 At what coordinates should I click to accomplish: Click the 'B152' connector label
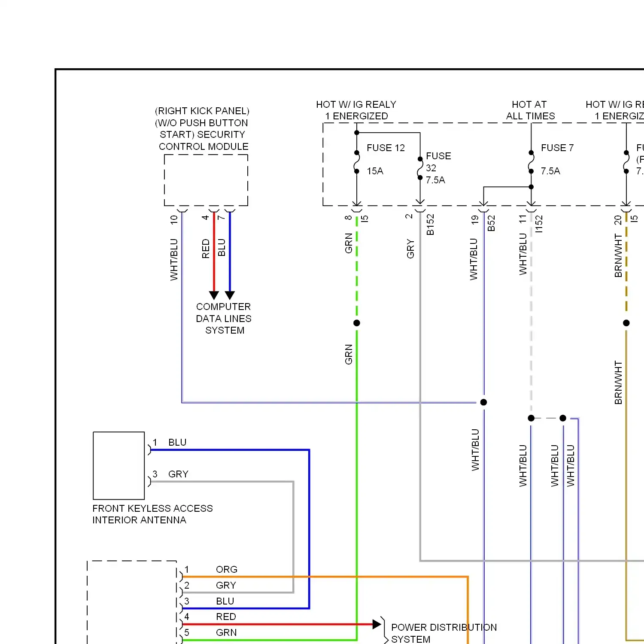430,225
